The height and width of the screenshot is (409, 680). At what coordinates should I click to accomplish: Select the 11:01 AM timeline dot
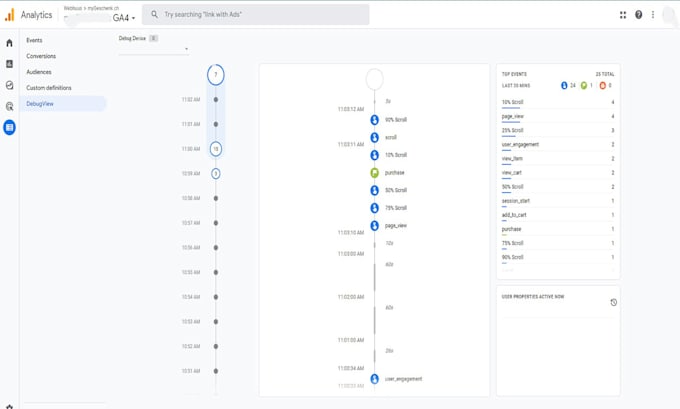216,124
